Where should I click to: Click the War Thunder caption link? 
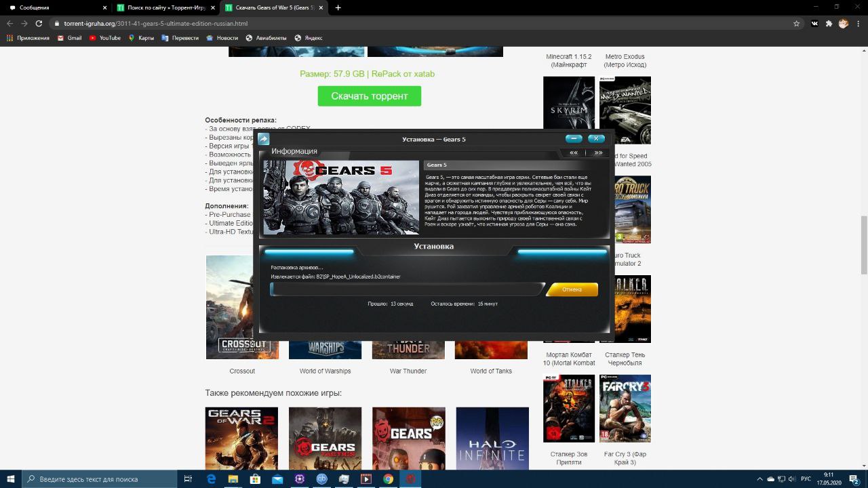click(x=408, y=371)
